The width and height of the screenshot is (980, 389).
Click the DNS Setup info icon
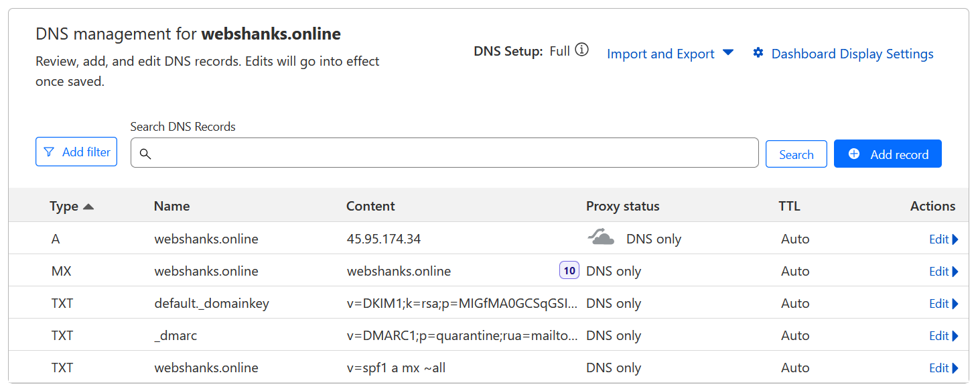581,50
